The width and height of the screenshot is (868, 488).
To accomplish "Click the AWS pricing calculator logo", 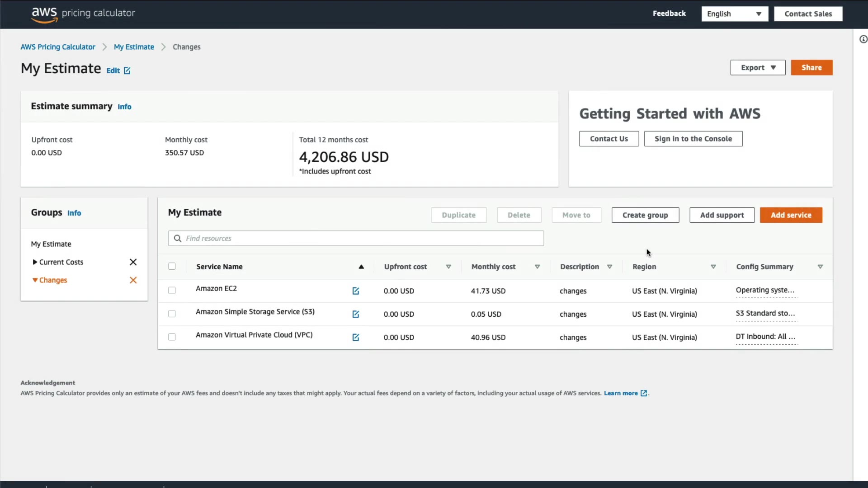I will click(x=83, y=14).
